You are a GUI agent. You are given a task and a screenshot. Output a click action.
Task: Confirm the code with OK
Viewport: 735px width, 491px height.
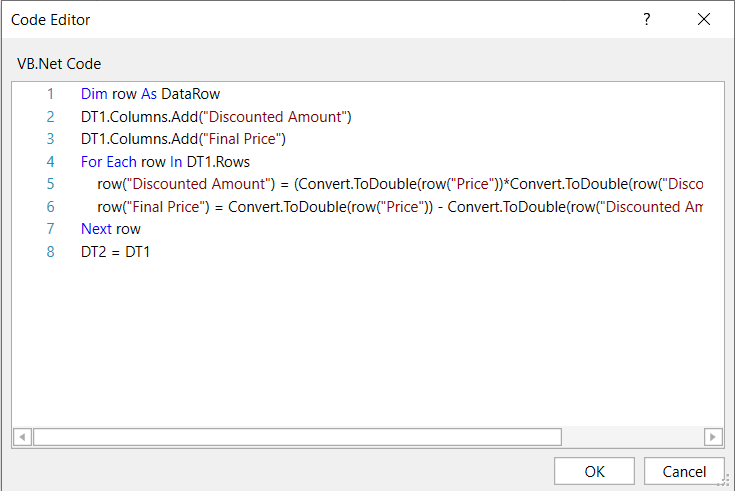pyautogui.click(x=594, y=471)
